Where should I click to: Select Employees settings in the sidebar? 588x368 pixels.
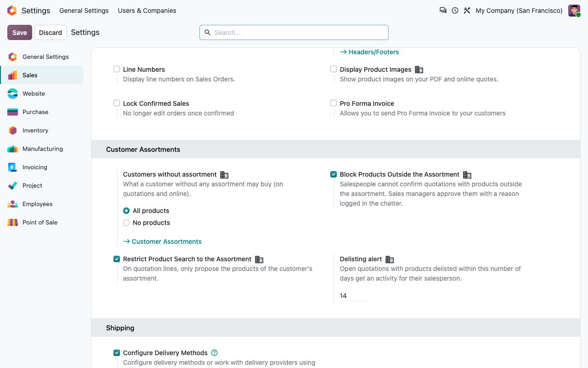point(42,204)
